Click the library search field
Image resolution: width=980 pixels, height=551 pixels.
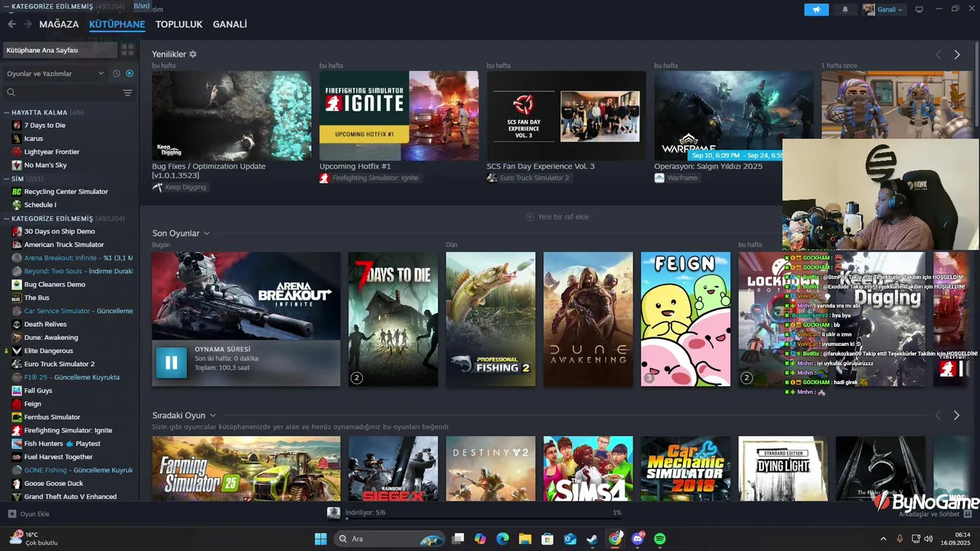coord(61,93)
